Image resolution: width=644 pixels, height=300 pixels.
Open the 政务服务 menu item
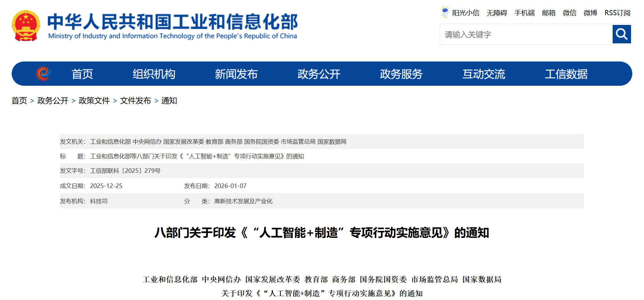[x=401, y=74]
